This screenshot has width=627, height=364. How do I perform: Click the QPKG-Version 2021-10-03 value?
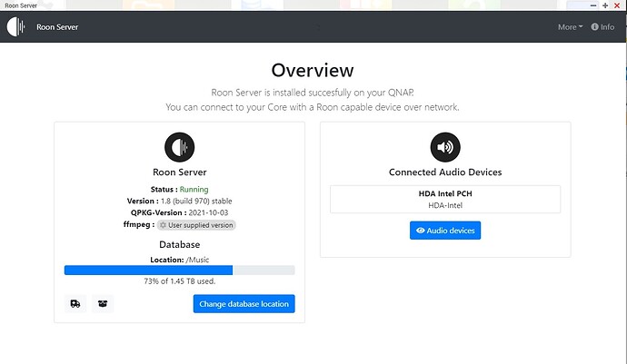pyautogui.click(x=208, y=212)
